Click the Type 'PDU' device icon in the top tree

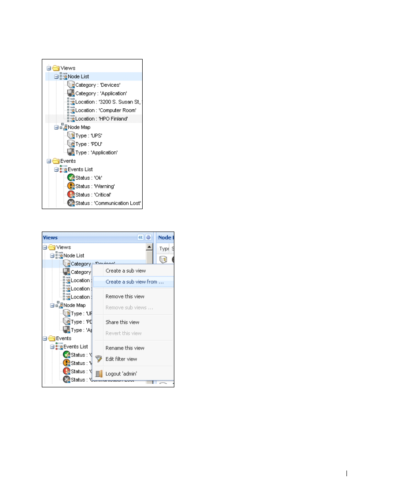(x=71, y=143)
